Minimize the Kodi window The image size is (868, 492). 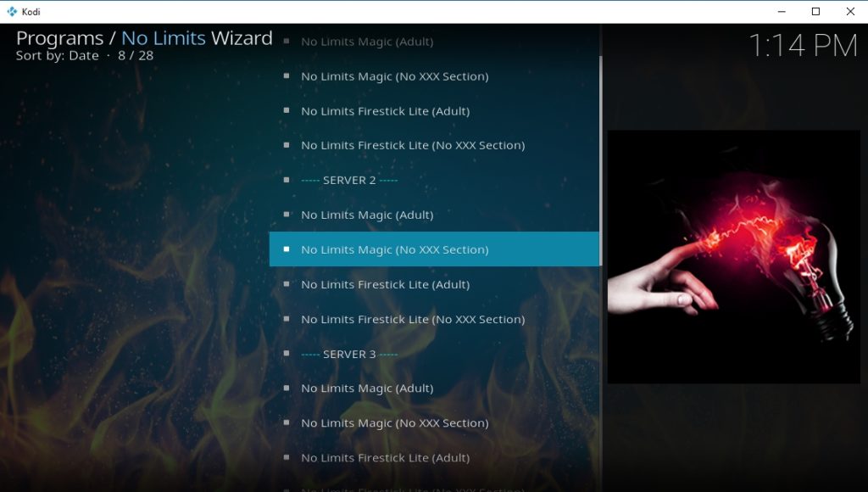[x=782, y=12]
